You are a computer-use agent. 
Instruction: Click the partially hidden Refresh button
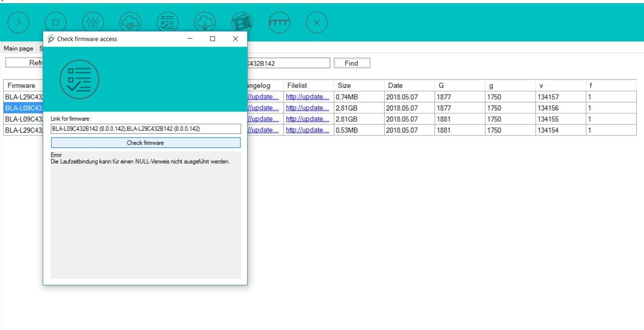(x=24, y=63)
